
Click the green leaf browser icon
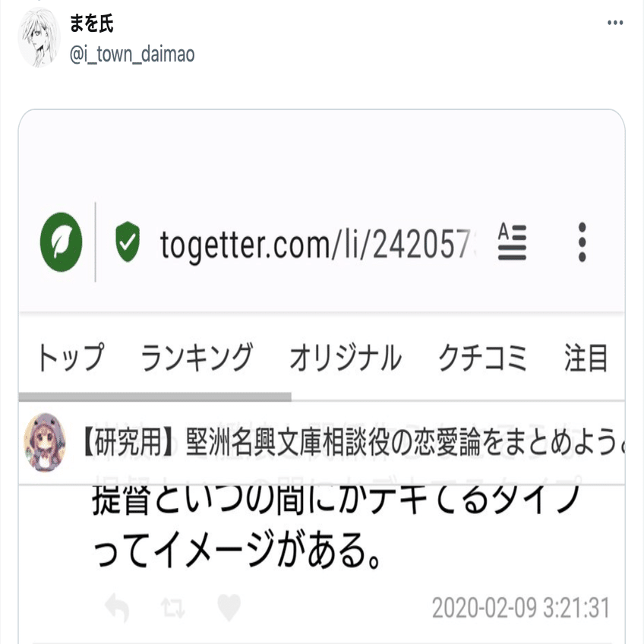62,242
